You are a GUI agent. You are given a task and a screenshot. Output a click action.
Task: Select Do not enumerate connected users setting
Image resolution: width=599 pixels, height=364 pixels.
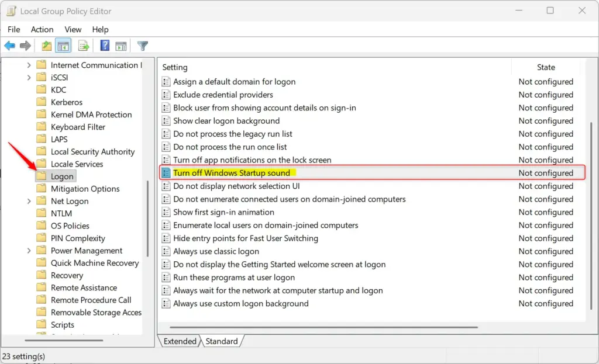click(x=289, y=199)
